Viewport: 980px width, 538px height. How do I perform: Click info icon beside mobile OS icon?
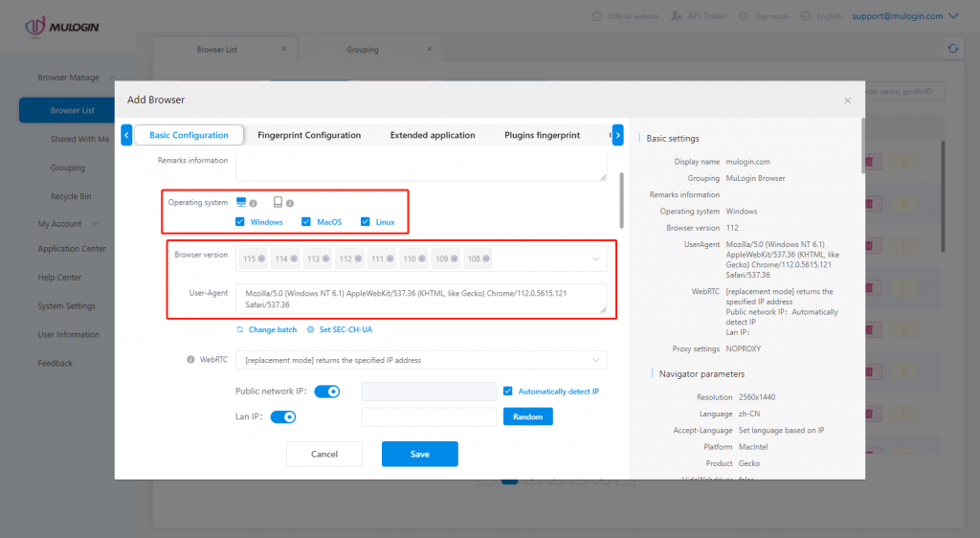click(290, 203)
